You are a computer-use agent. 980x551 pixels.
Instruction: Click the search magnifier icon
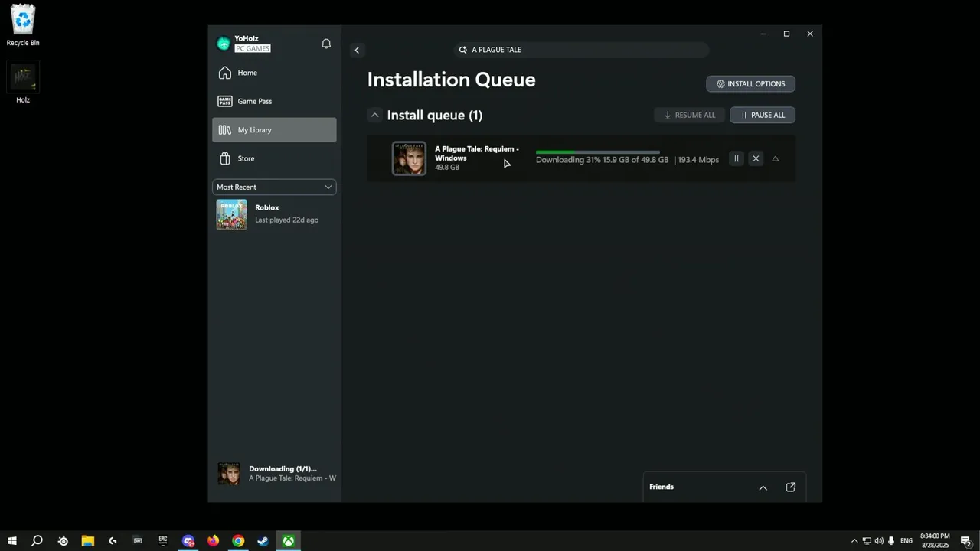point(462,50)
